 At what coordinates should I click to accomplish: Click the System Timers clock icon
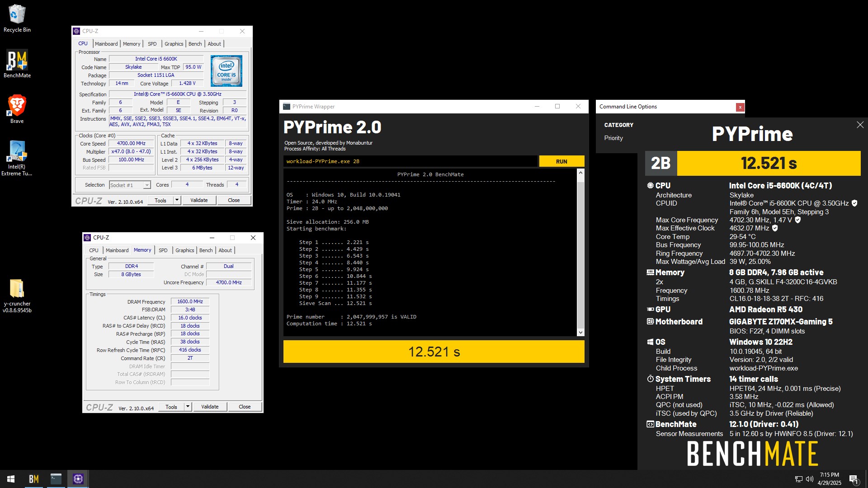point(650,379)
